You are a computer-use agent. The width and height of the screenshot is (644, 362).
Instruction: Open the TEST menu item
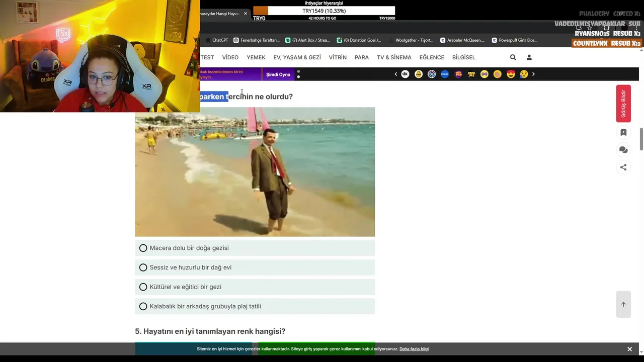pyautogui.click(x=207, y=57)
